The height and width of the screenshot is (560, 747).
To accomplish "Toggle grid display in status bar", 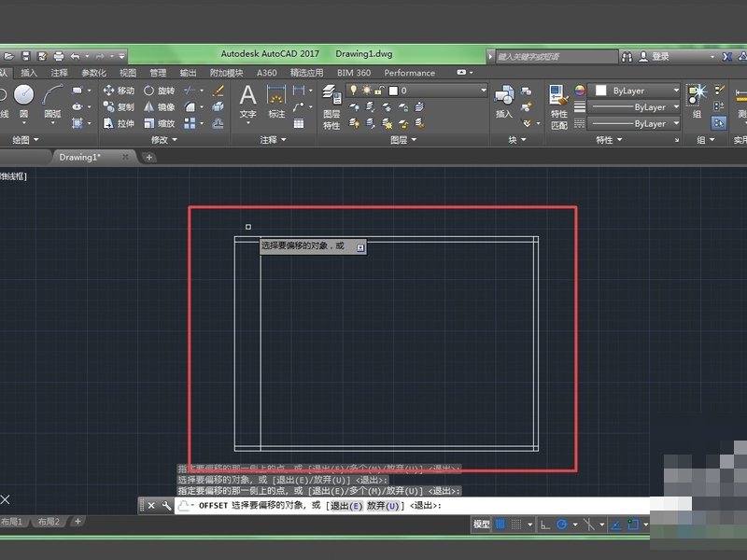I will pos(500,525).
